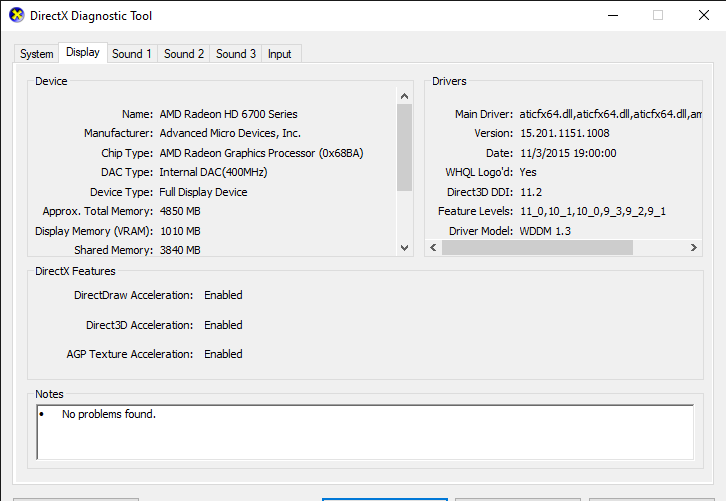Click the 'AGP Texture Acceleration:' label
Image resolution: width=726 pixels, height=501 pixels.
coord(130,354)
